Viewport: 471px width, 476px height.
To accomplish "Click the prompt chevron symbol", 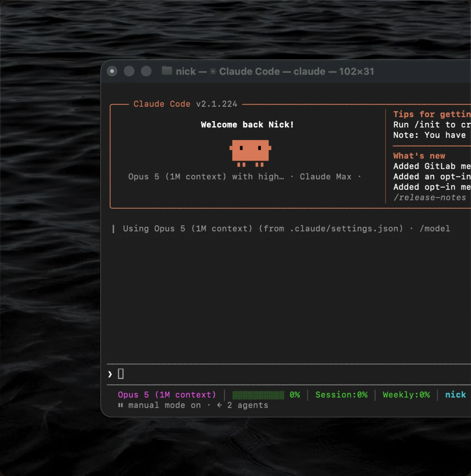I will pos(110,374).
